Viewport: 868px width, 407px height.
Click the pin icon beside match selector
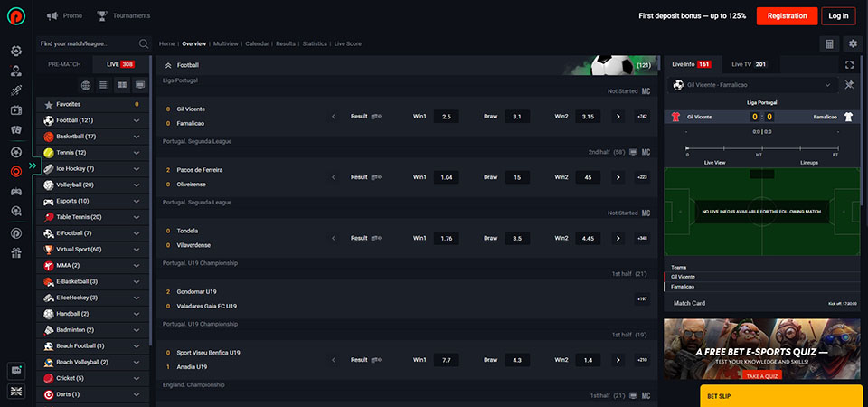point(850,85)
